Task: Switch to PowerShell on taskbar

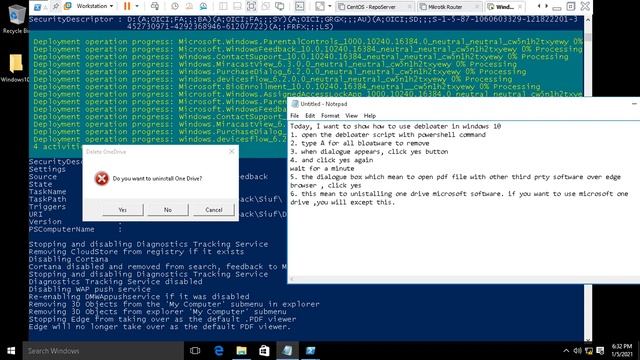Action: 310,351
